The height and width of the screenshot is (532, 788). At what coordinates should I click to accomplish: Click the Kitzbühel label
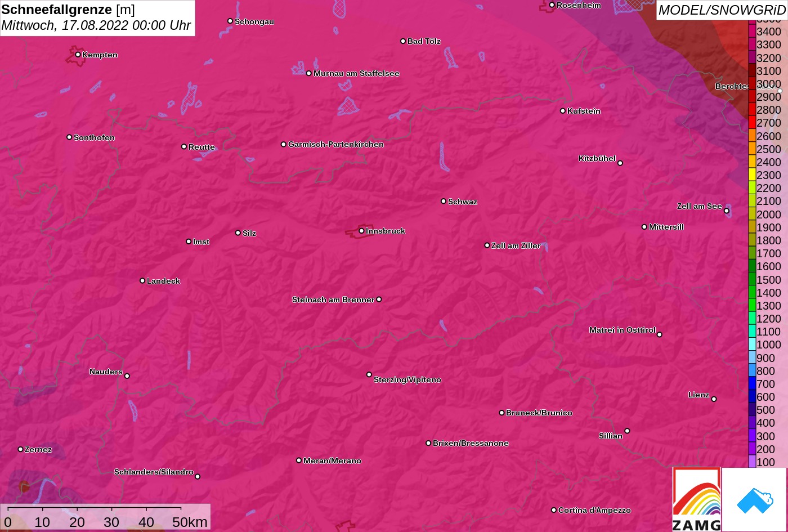click(597, 158)
